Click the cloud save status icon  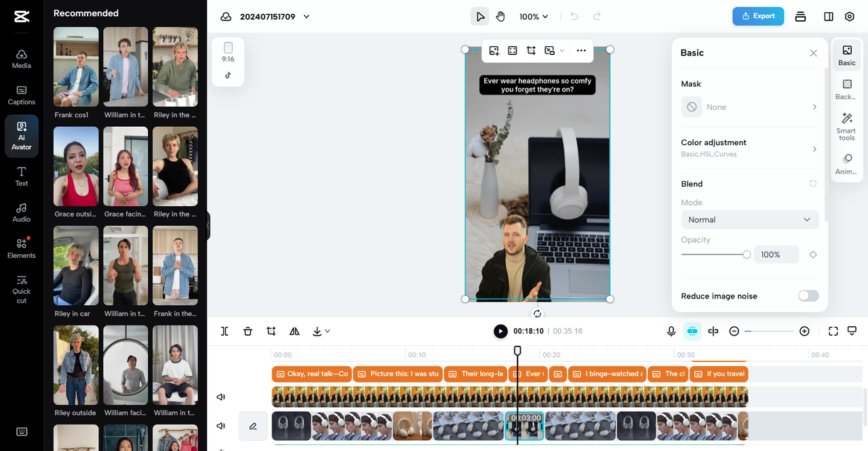(x=226, y=16)
